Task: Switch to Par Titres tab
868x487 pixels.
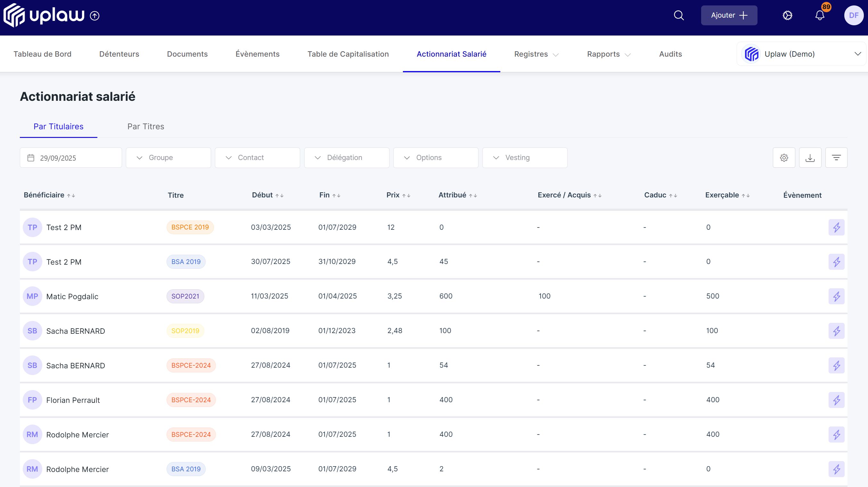Action: (x=146, y=126)
